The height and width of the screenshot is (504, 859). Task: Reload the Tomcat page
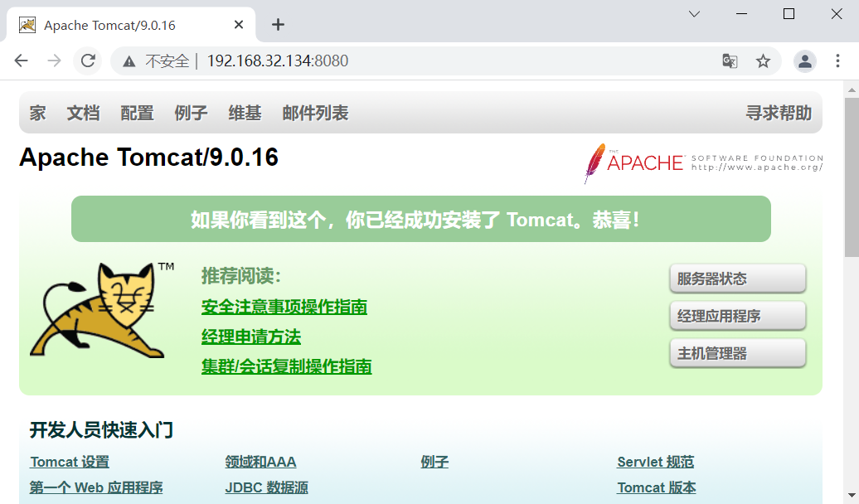coord(88,61)
